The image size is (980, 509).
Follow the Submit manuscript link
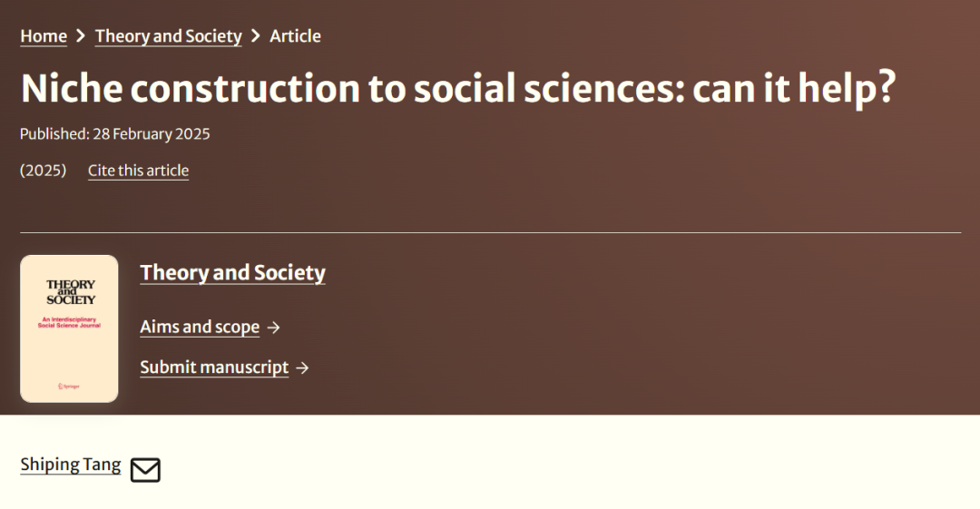point(214,367)
